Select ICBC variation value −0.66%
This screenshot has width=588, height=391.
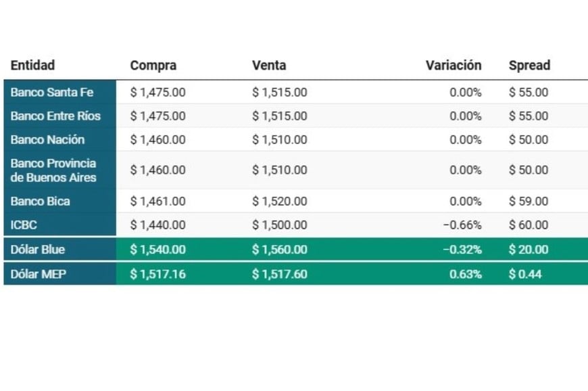tap(462, 225)
